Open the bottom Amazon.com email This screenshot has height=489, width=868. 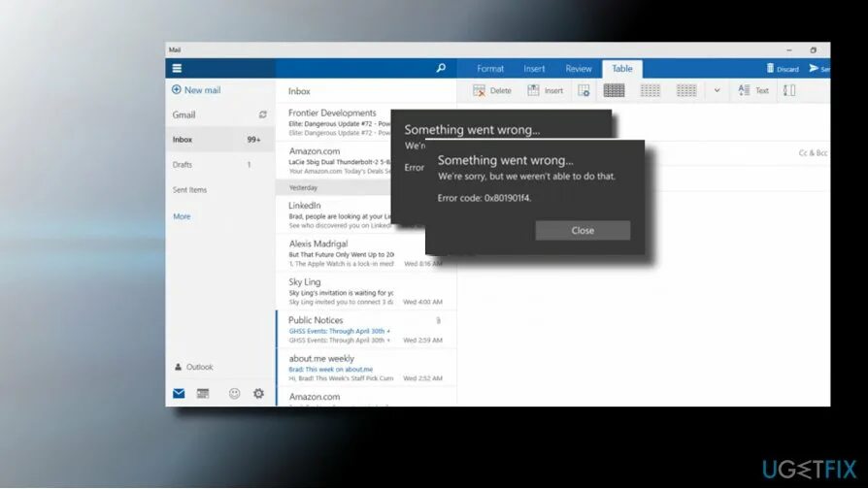366,397
